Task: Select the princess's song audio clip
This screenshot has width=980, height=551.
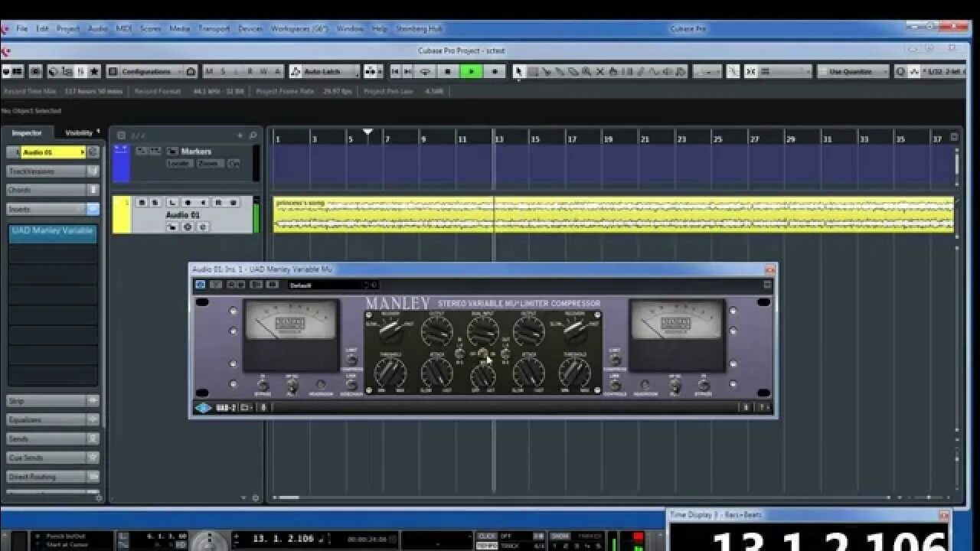Action: click(x=613, y=214)
